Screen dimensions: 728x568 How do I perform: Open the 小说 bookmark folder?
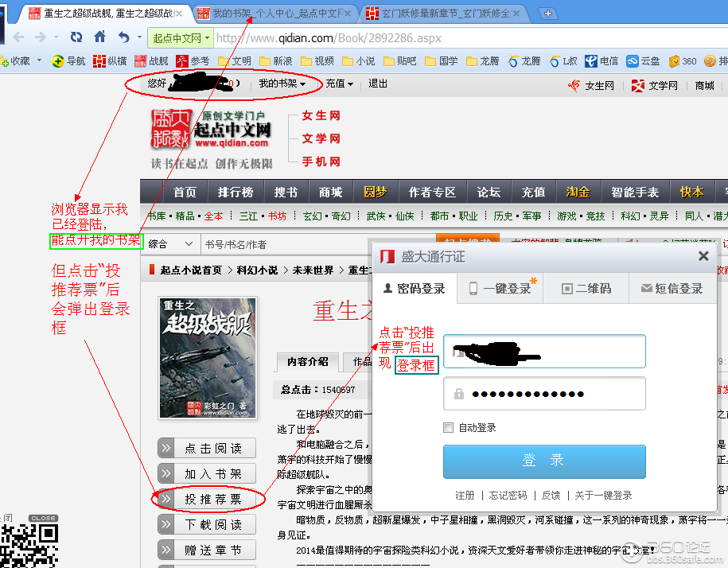pyautogui.click(x=358, y=60)
